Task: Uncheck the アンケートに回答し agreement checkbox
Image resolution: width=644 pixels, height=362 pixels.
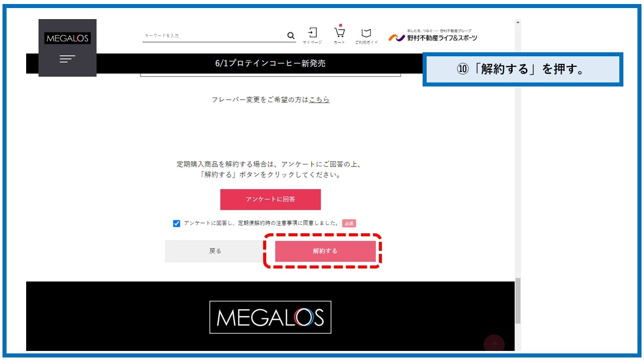Action: pos(177,224)
